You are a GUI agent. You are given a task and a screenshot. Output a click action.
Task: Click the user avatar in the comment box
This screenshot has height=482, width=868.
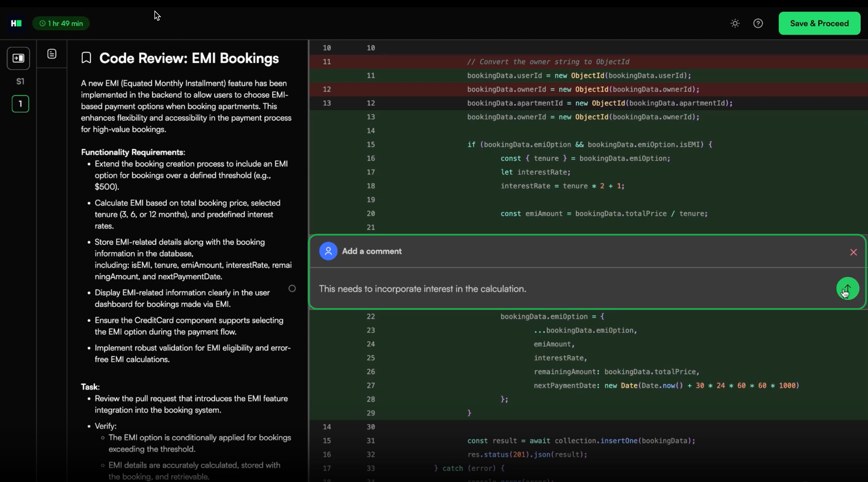[328, 251]
